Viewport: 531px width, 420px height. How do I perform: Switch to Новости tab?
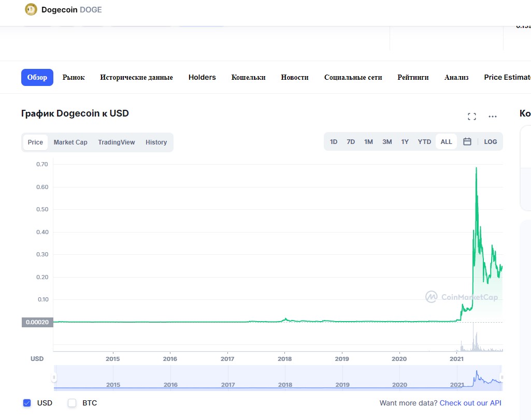(x=295, y=77)
